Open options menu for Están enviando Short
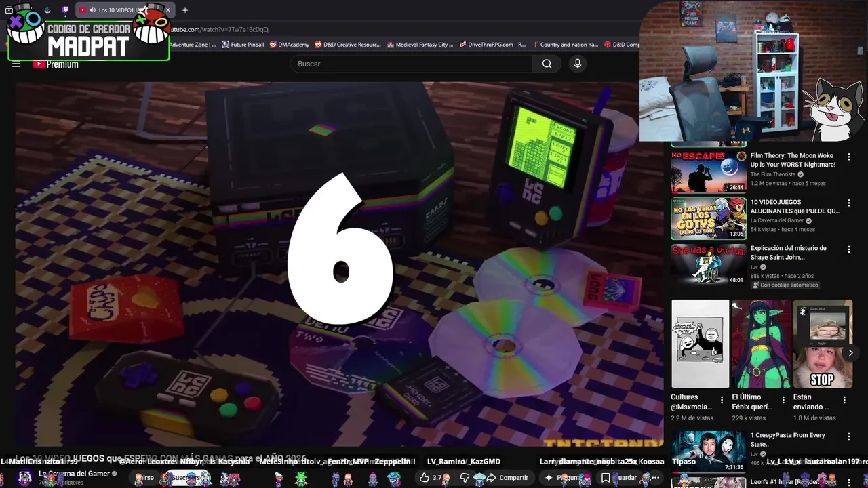Image resolution: width=868 pixels, height=488 pixels. pos(845,400)
